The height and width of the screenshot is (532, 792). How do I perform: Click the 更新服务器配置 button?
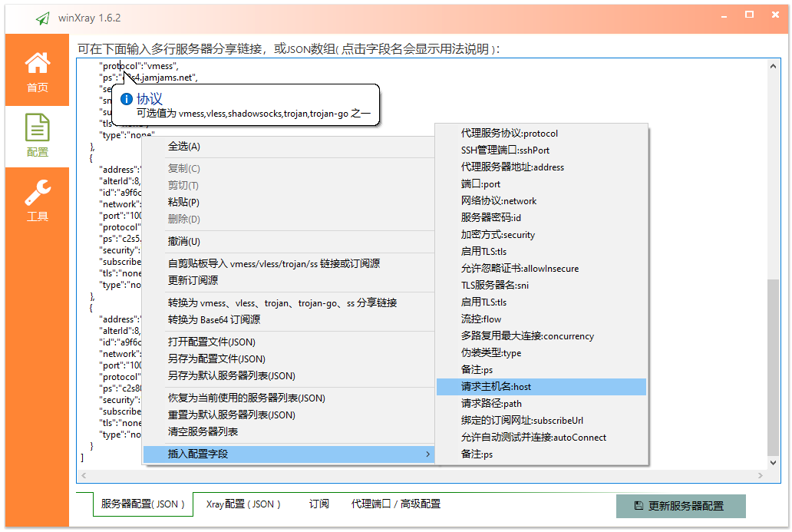681,506
